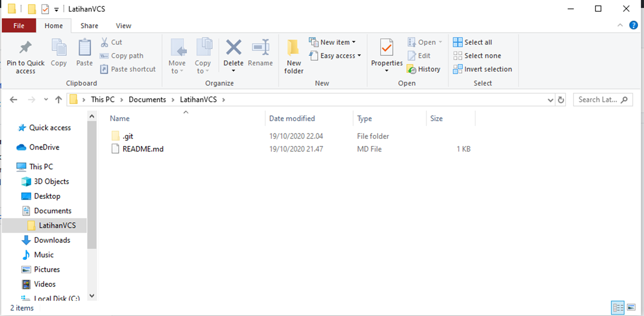Open the Help question mark icon
The height and width of the screenshot is (316, 644).
(633, 25)
